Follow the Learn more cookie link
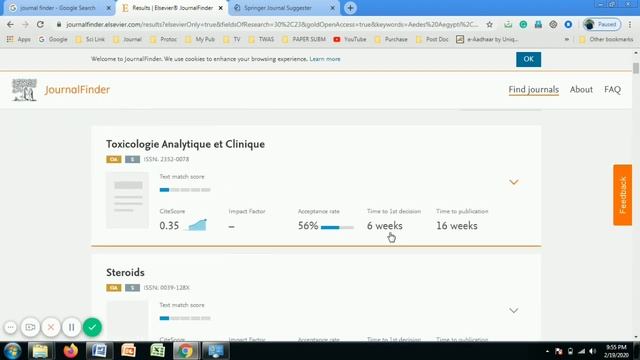This screenshot has height=360, width=640. click(x=325, y=59)
